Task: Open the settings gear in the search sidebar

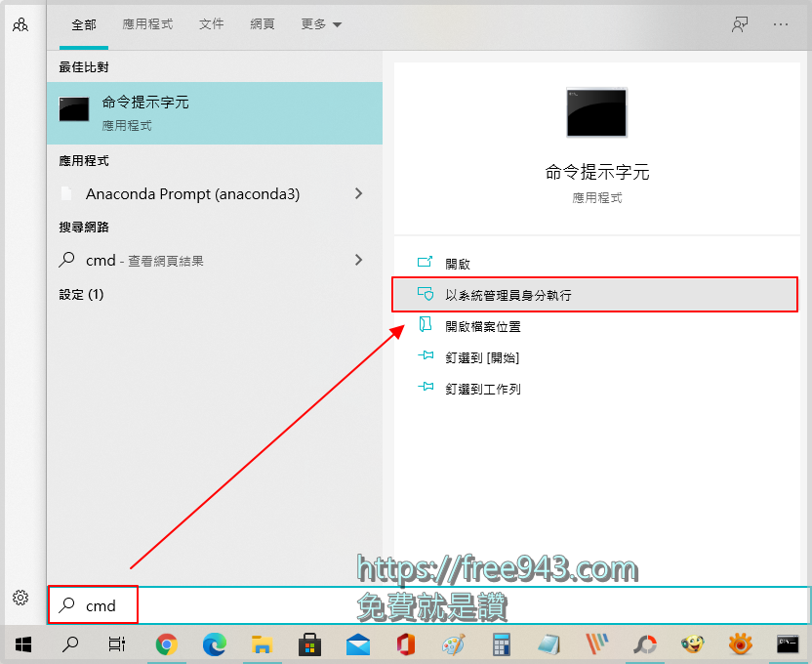Action: point(20,598)
